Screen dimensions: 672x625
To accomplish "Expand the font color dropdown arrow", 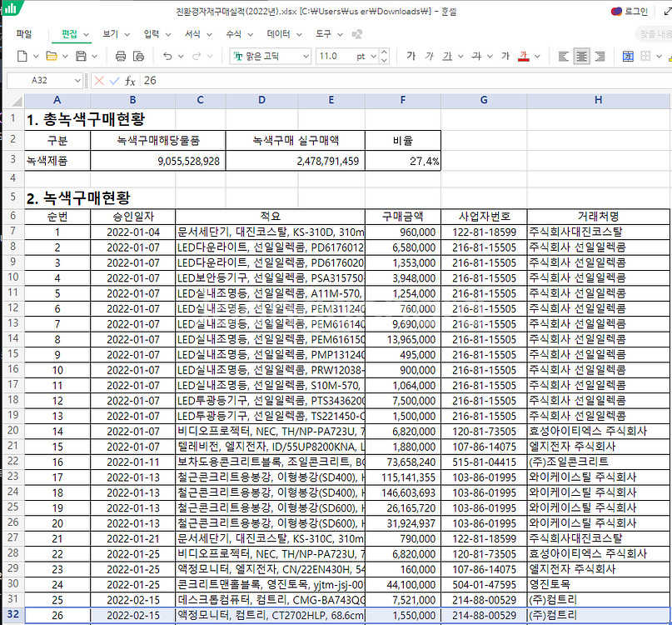I will pos(537,56).
